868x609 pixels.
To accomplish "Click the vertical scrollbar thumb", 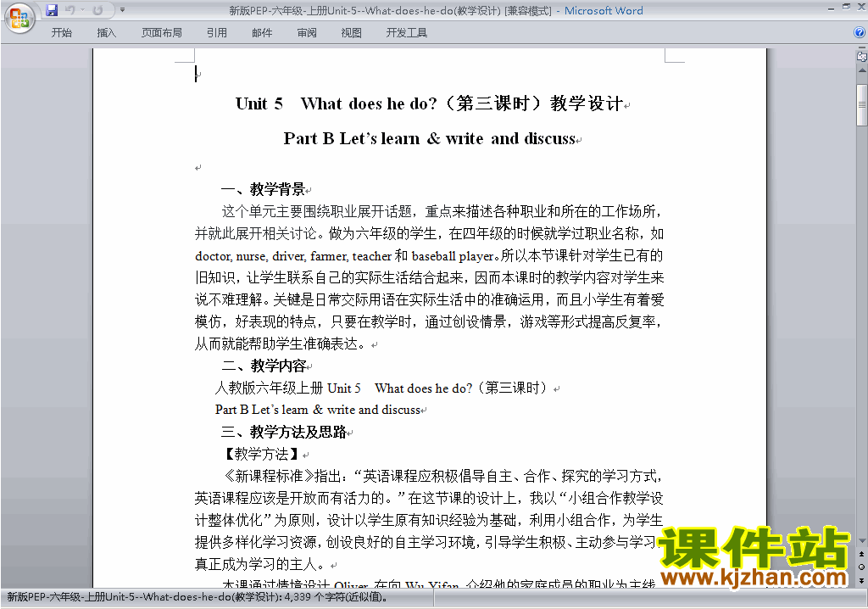I will 862,104.
